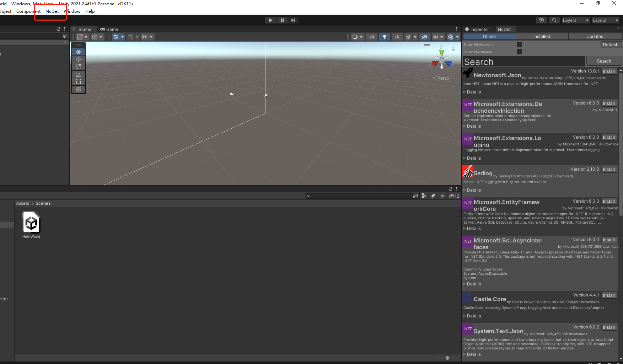Select the Move tool in the Scene toolbar

[x=78, y=59]
